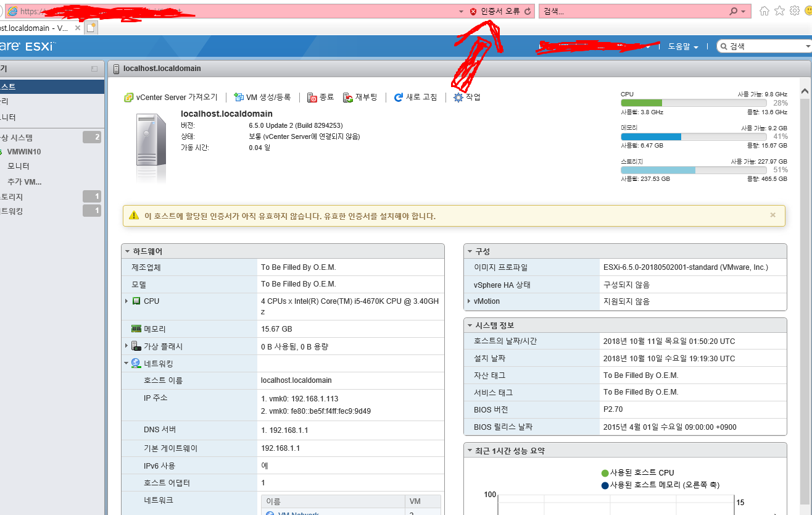Open VM 생성/등록 to create a VM
The image size is (812, 515).
pos(262,97)
